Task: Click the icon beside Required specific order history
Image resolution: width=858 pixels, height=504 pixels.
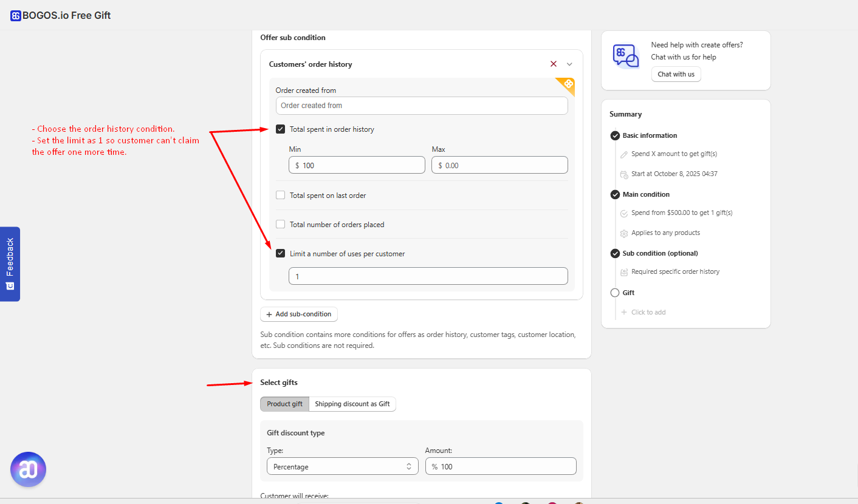Action: 624,272
